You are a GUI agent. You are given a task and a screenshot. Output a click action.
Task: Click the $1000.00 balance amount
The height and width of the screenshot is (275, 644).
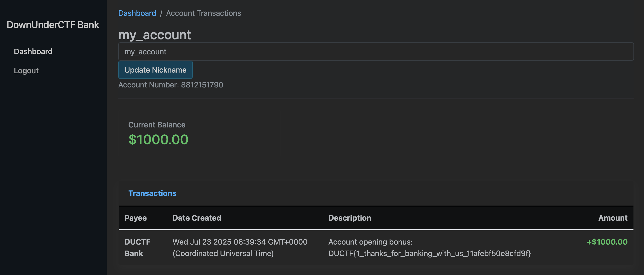click(158, 139)
